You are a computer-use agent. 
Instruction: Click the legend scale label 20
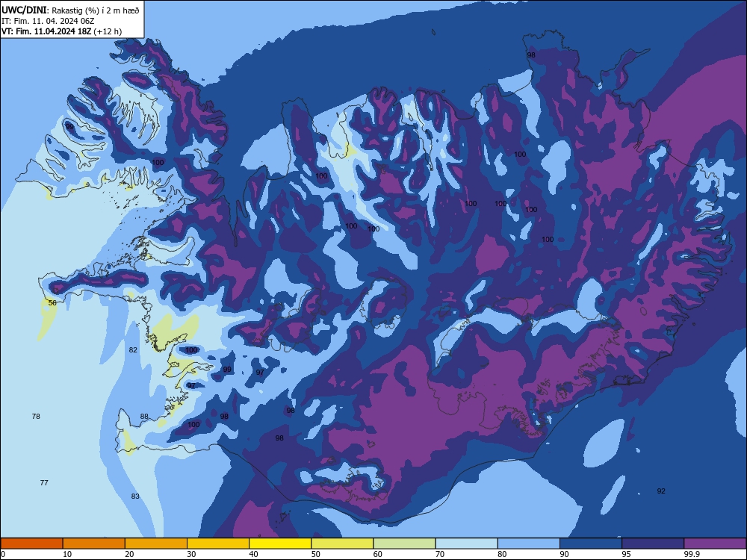pyautogui.click(x=129, y=554)
